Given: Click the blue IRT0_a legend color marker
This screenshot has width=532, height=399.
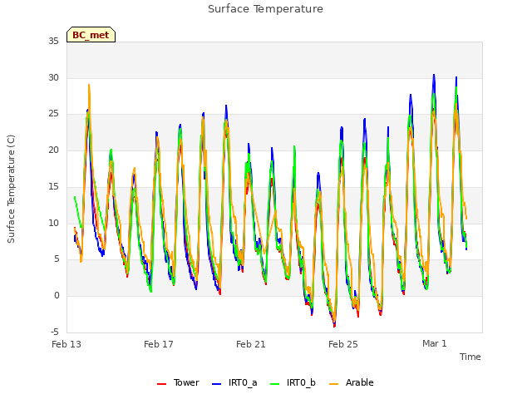Looking at the screenshot, I should [216, 384].
